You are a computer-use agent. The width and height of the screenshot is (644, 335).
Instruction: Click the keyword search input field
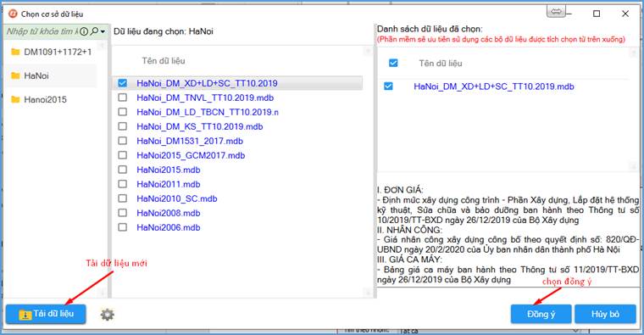coord(42,31)
